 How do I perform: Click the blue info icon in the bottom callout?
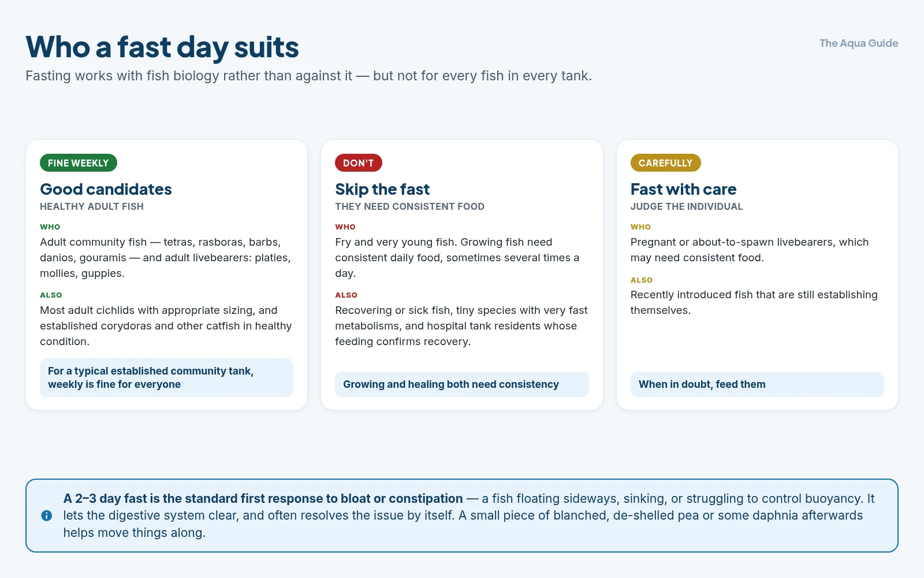(x=47, y=516)
